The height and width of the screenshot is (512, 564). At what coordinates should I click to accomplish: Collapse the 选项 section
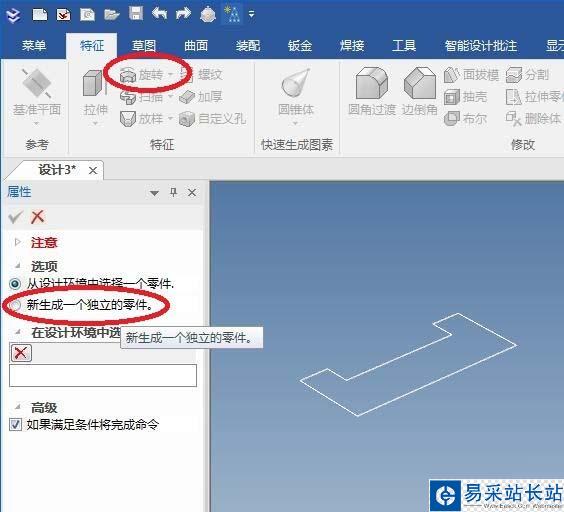pyautogui.click(x=18, y=266)
